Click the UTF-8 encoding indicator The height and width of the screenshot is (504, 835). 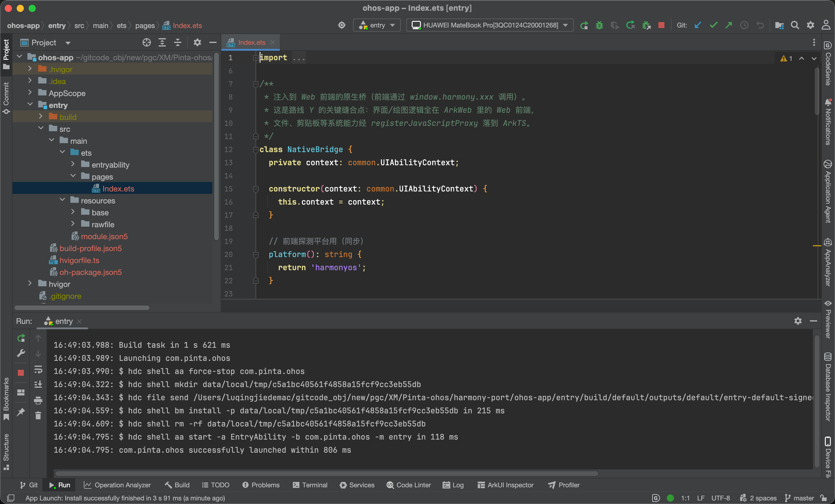pyautogui.click(x=720, y=498)
